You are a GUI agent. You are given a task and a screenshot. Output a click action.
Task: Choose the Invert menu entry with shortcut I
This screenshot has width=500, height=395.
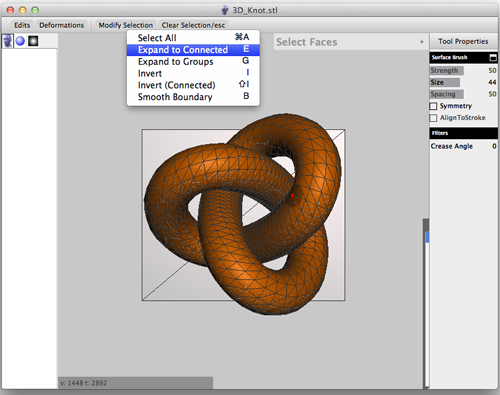193,73
